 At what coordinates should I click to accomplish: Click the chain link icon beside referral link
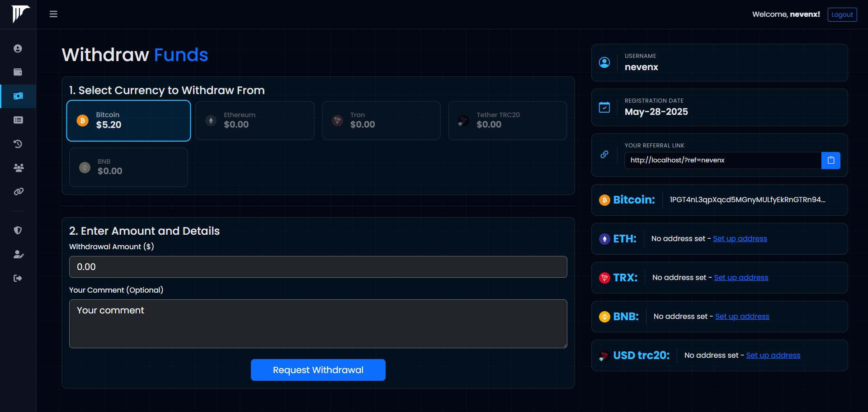coord(604,154)
